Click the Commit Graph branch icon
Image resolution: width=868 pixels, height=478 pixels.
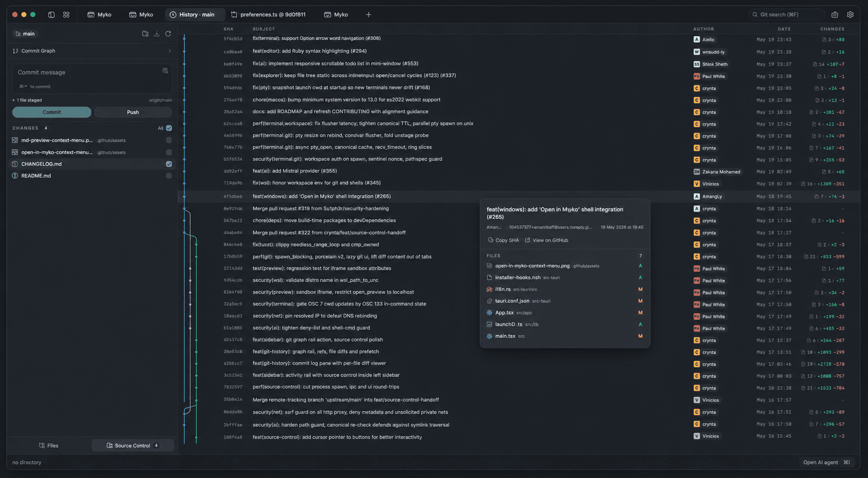coord(15,51)
